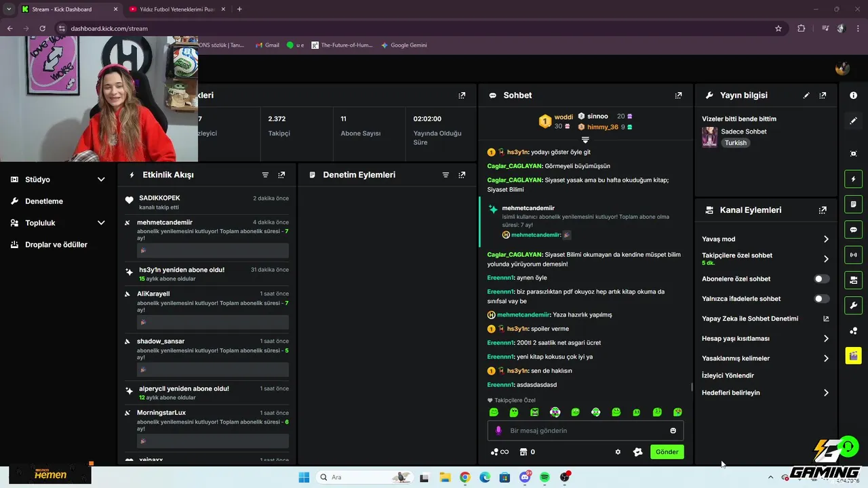
Task: Open a new browser tab
Action: pos(239,9)
